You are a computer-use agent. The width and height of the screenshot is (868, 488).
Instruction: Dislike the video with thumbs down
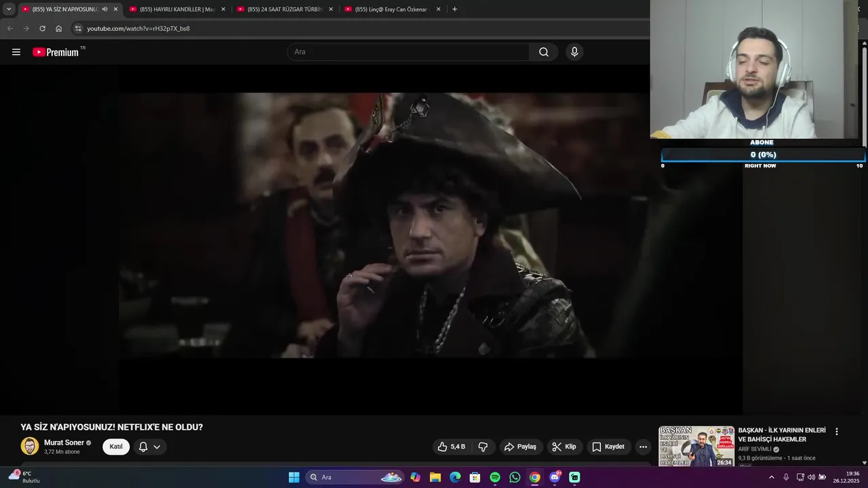coord(483,447)
